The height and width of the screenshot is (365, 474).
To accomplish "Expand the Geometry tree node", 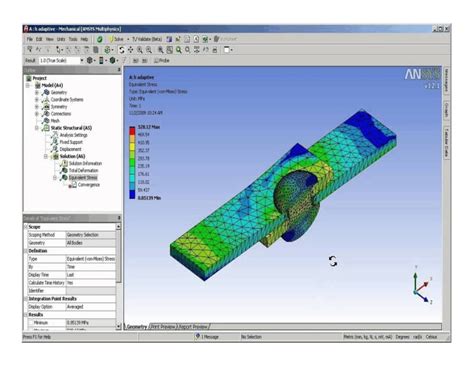I will coord(37,92).
